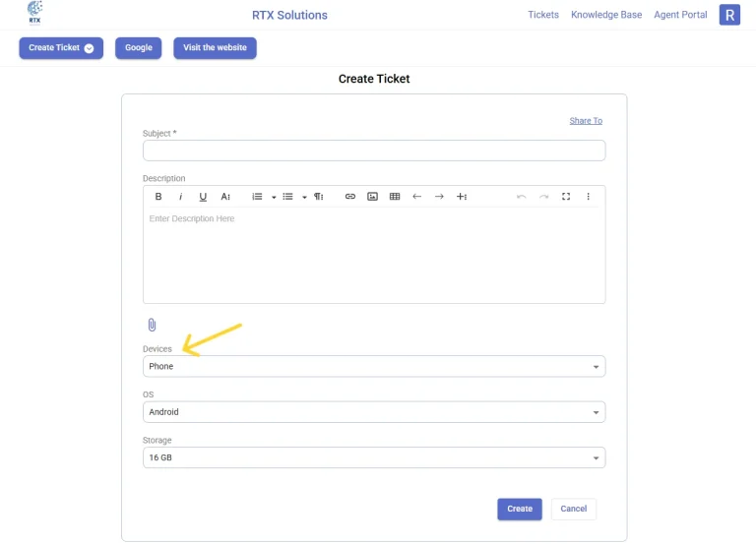Viewport: 756px width, 544px height.
Task: Open the font size option
Action: [225, 197]
